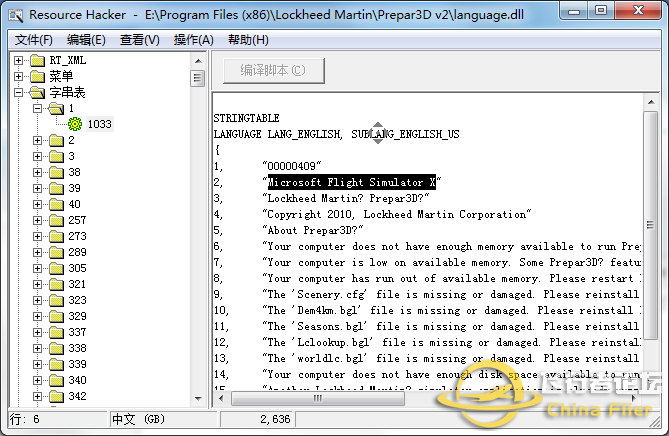Select the 1033 resource gear icon
The image size is (669, 436).
pos(75,124)
